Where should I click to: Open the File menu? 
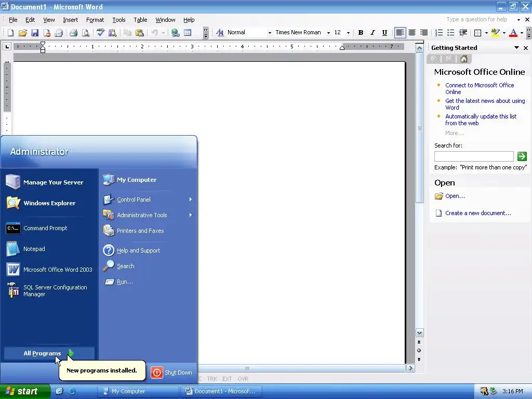tap(13, 20)
